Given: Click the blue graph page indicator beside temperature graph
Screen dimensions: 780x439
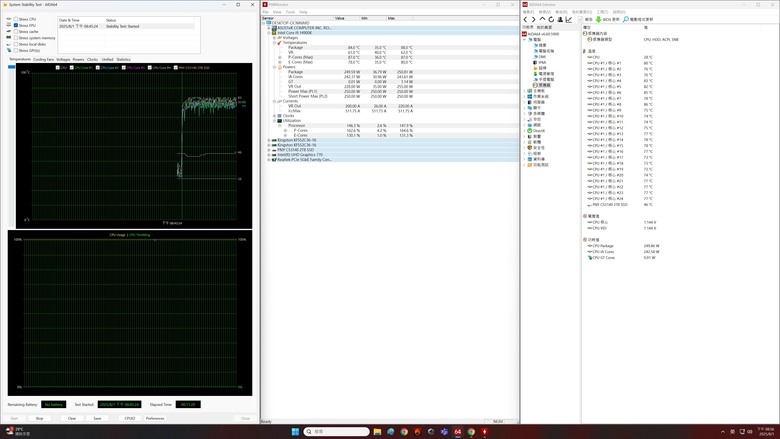Looking at the screenshot, I should [x=11, y=67].
